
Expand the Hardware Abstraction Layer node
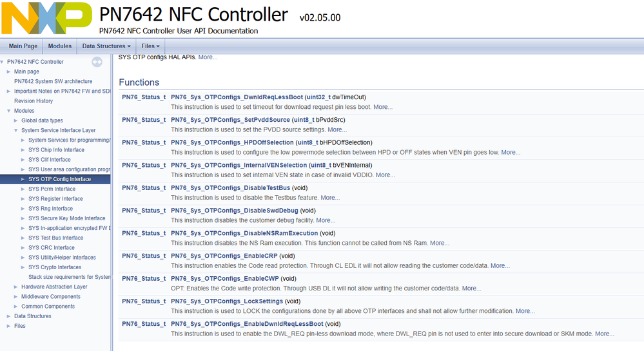coord(15,287)
